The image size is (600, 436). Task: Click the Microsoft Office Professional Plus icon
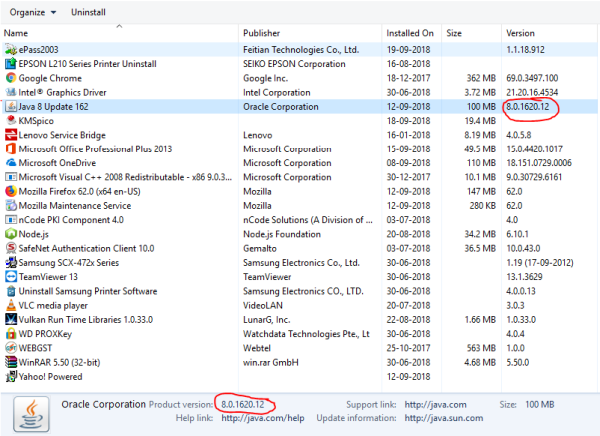pyautogui.click(x=10, y=149)
